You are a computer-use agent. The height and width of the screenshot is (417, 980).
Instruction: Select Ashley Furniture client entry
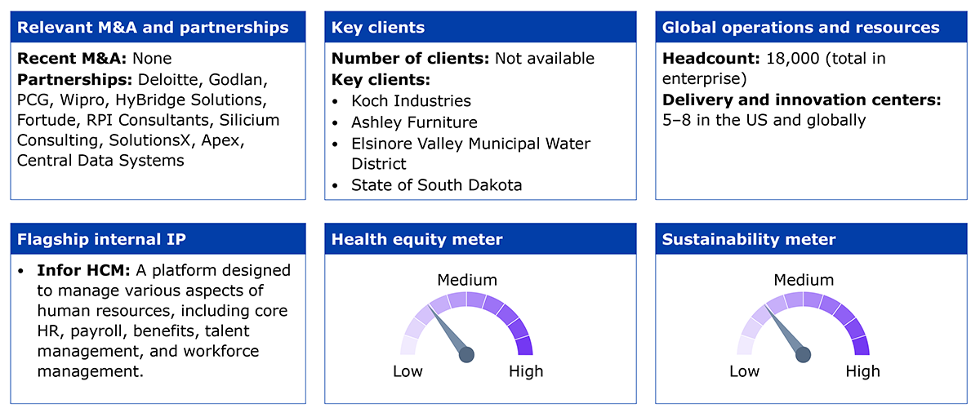414,122
